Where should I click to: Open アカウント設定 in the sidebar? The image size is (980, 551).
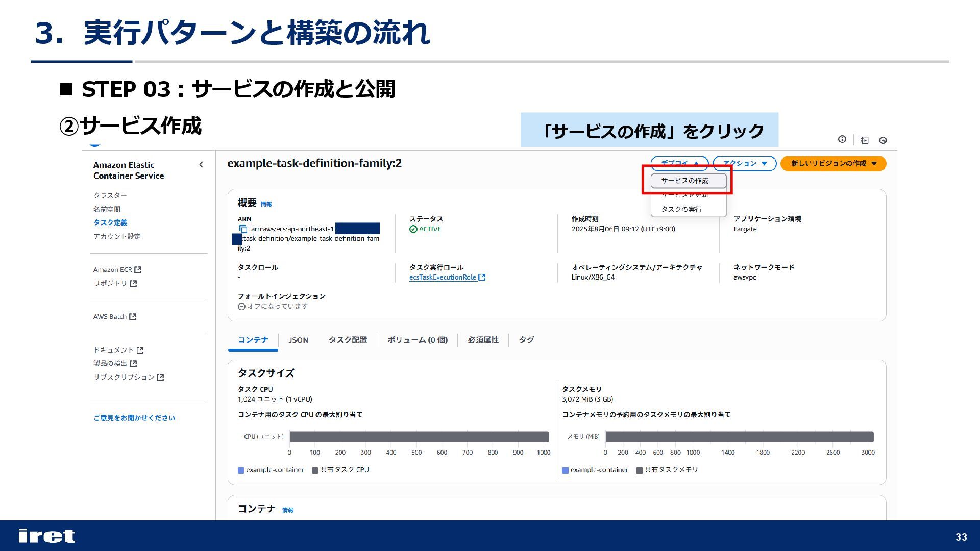click(117, 236)
